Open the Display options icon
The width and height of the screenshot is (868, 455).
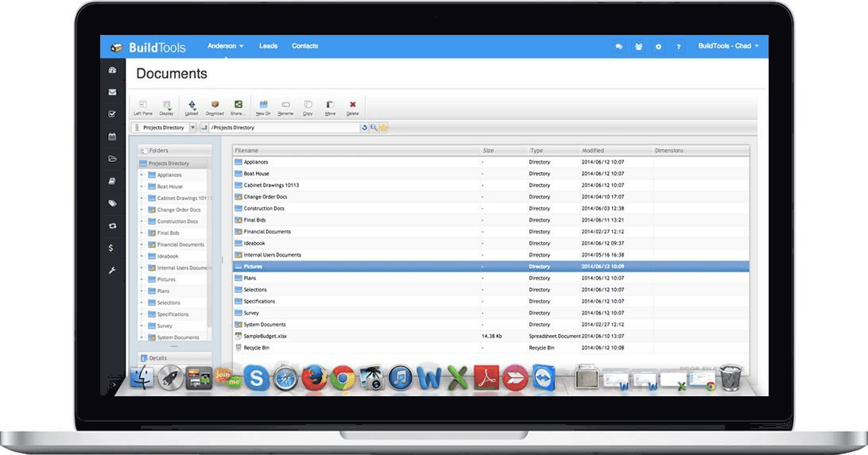click(167, 105)
